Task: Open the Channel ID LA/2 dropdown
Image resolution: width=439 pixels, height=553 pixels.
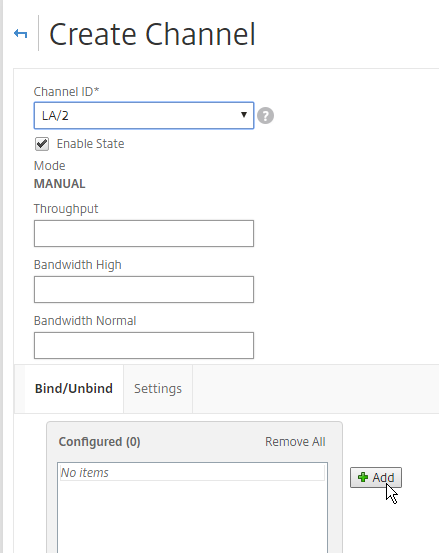Action: tap(144, 116)
